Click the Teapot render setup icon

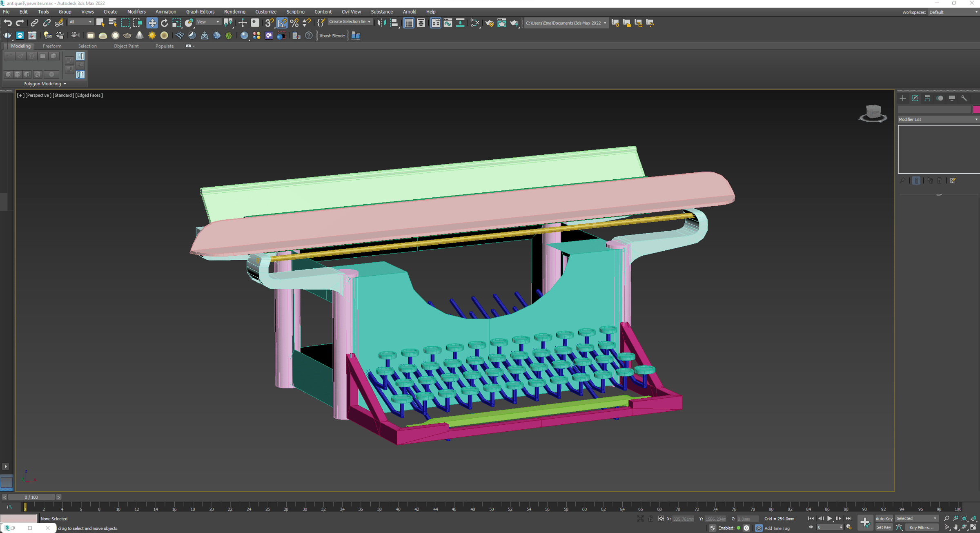489,23
